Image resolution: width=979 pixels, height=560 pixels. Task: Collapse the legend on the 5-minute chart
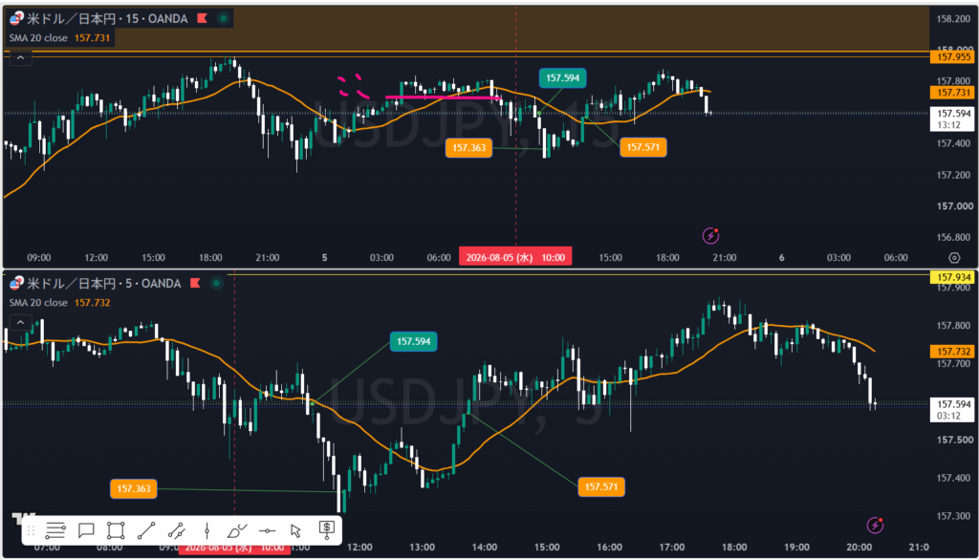[21, 322]
